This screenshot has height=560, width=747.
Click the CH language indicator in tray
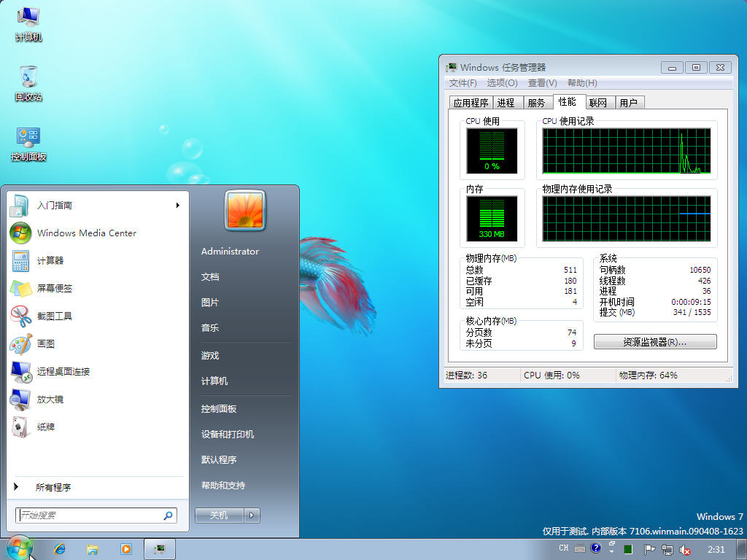pyautogui.click(x=564, y=548)
